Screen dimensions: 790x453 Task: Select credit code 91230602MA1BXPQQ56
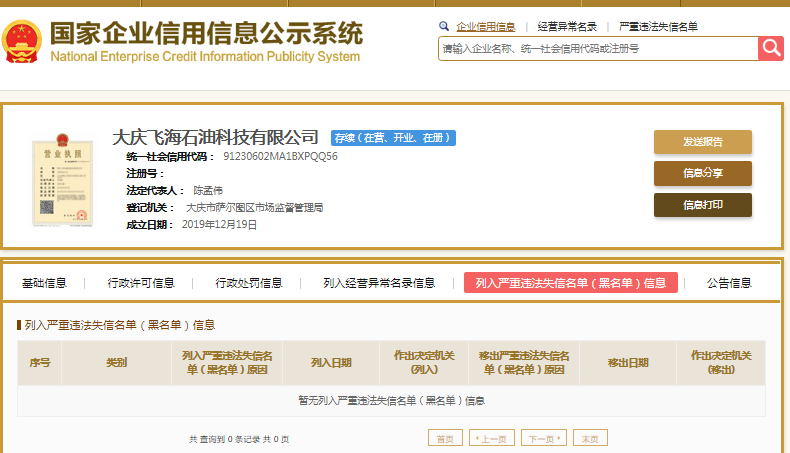[280, 157]
